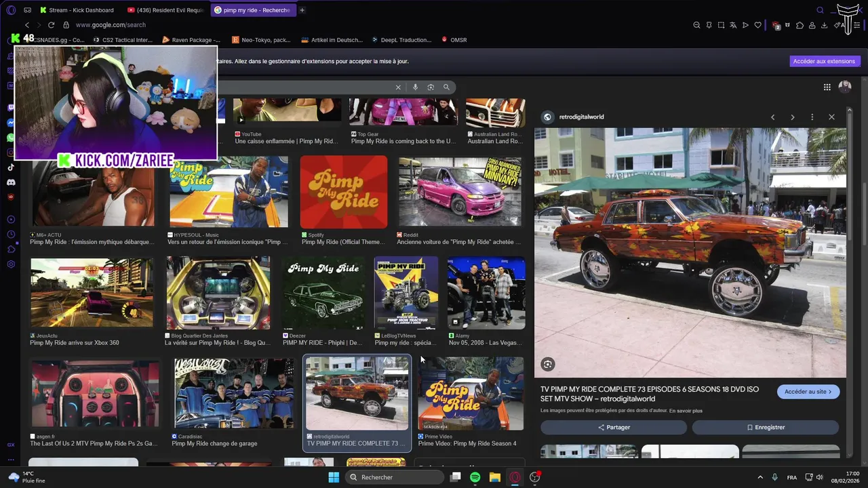Screen dimensions: 868x488
Task: Click the magnifier search button in Google
Action: 446,87
